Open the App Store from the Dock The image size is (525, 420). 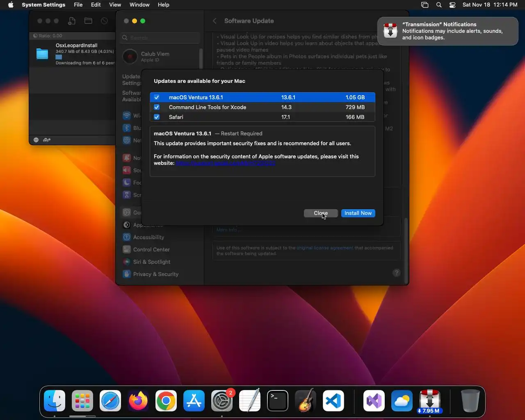194,401
